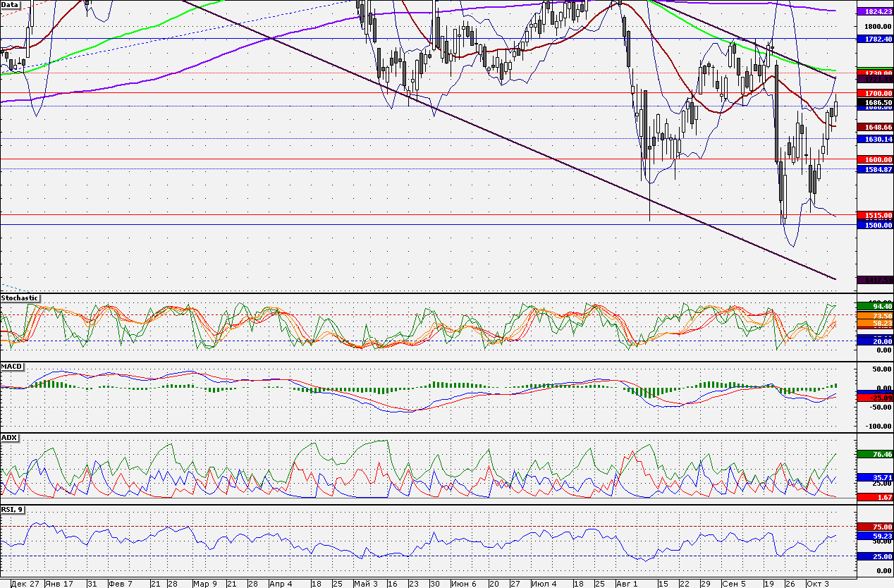Select the blue 25.00 RSI level
This screenshot has width=894, height=588.
pyautogui.click(x=874, y=556)
